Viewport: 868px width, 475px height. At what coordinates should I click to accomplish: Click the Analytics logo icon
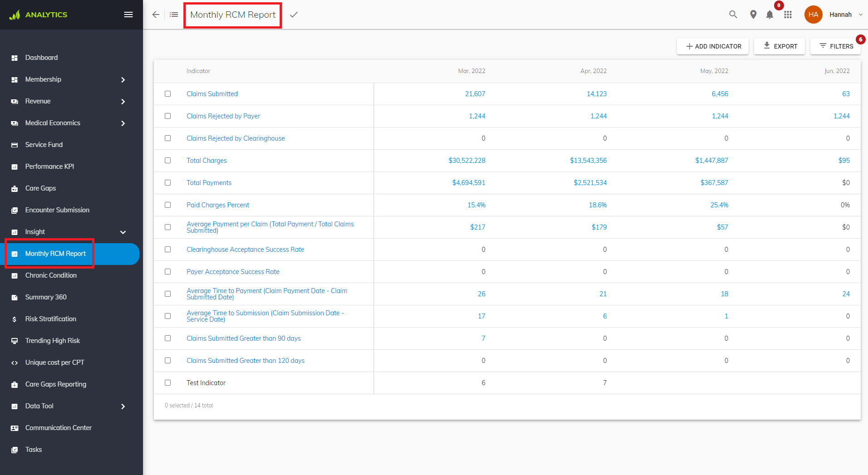click(x=15, y=15)
